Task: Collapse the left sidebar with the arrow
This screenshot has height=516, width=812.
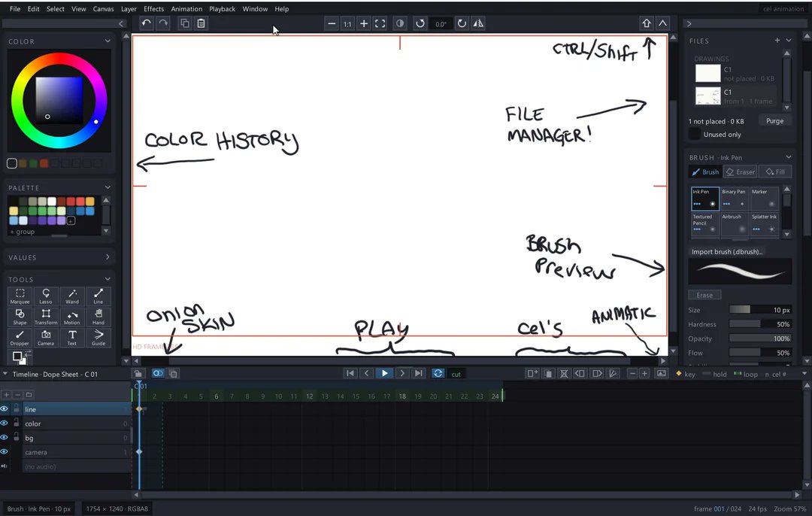Action: point(121,23)
